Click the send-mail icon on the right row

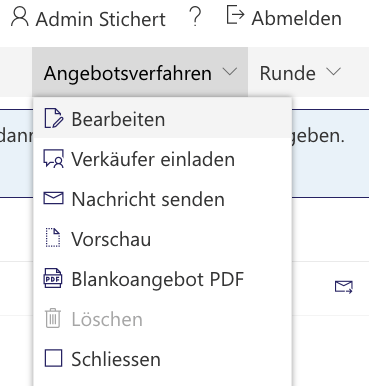344,287
